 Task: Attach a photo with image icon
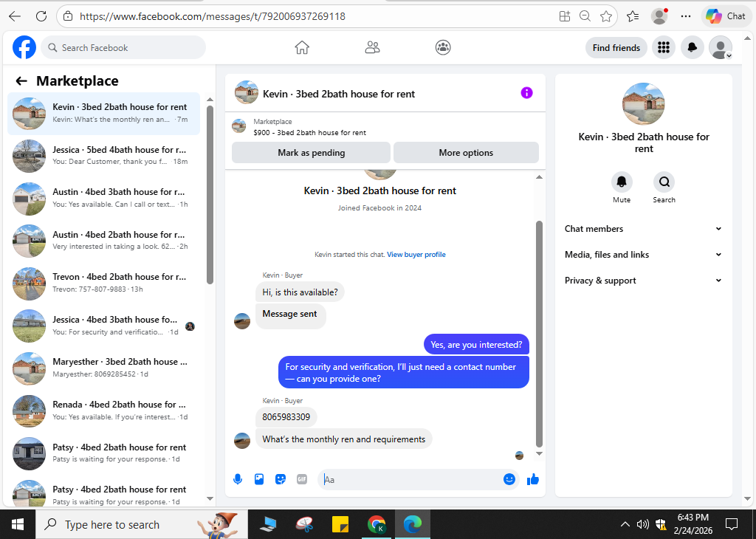point(259,479)
